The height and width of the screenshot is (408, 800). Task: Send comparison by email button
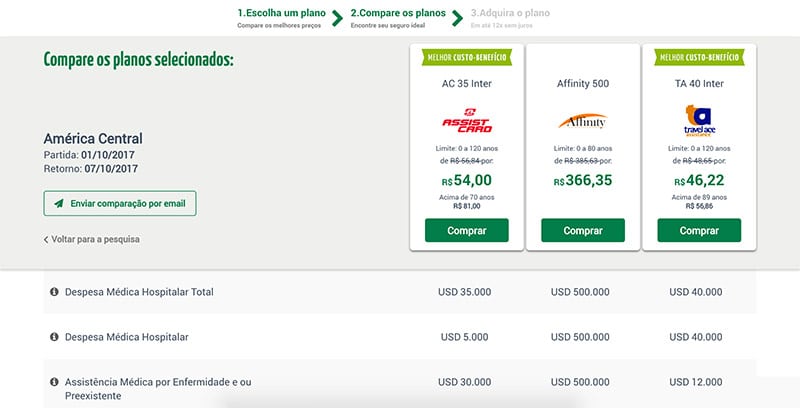coord(120,203)
